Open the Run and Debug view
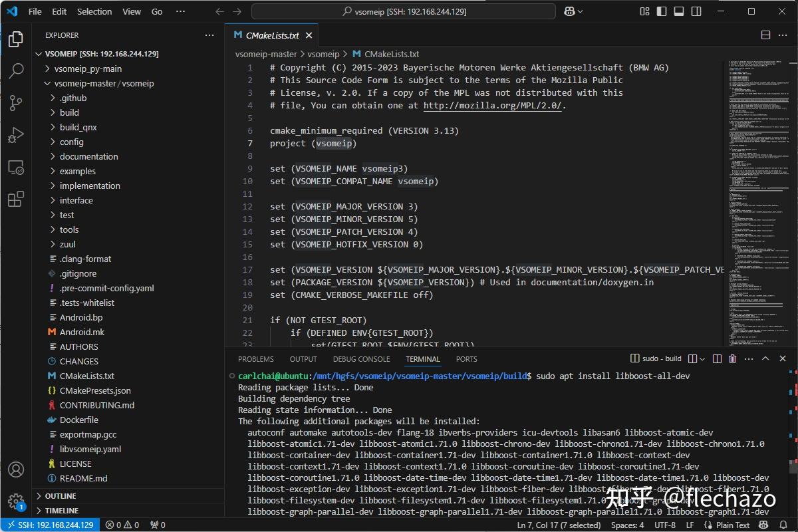The image size is (798, 532). pyautogui.click(x=17, y=135)
